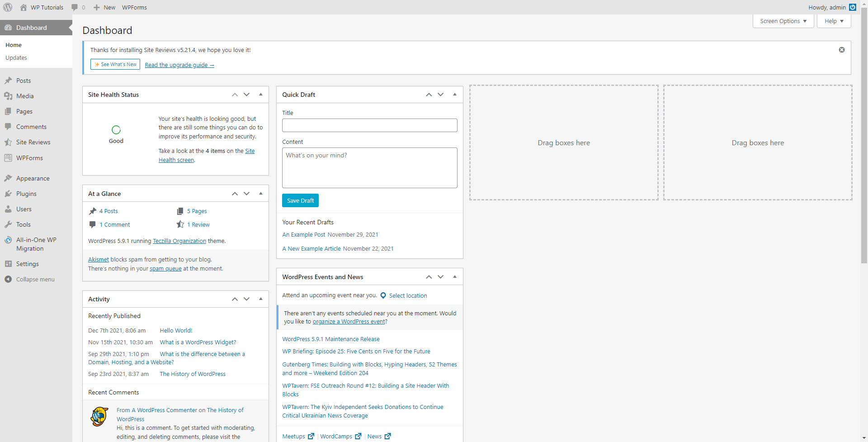Toggle WordPress Events and News panel
This screenshot has height=442, width=868.
[455, 277]
